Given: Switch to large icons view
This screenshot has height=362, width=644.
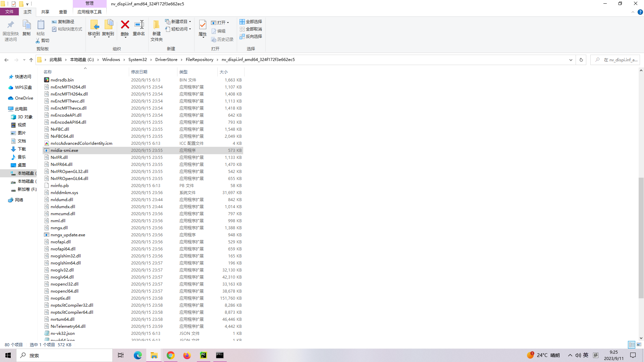Looking at the screenshot, I should [639, 345].
